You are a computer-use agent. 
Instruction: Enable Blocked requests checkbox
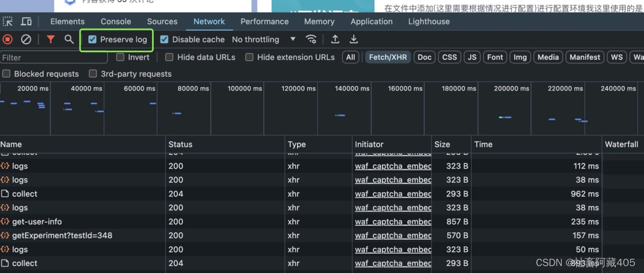6,74
